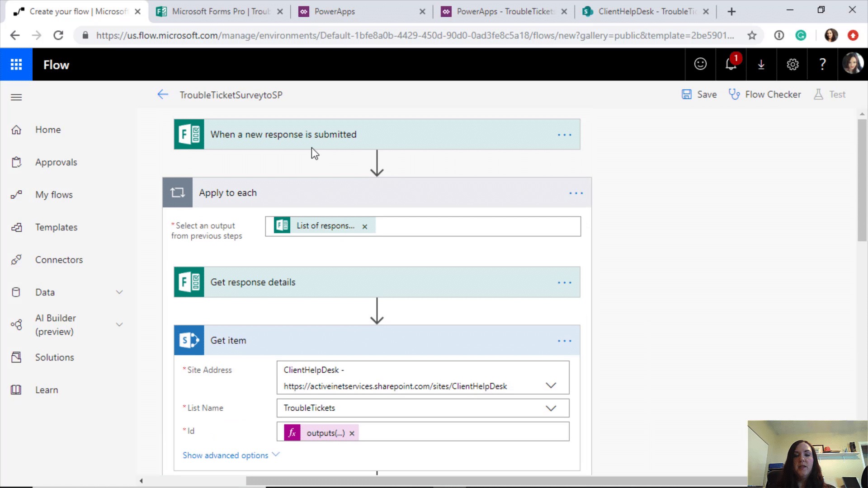Open the app launcher waffle icon
The width and height of the screenshot is (868, 488).
click(x=16, y=65)
